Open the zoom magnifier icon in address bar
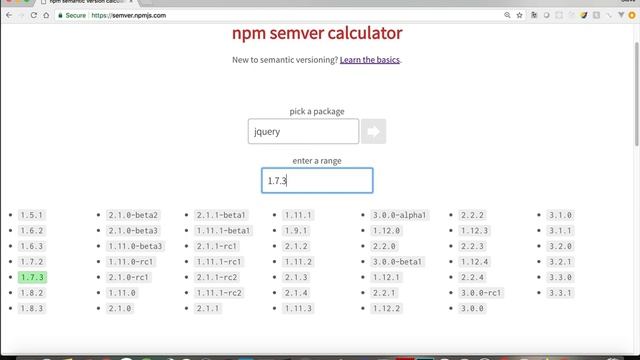 (x=507, y=15)
